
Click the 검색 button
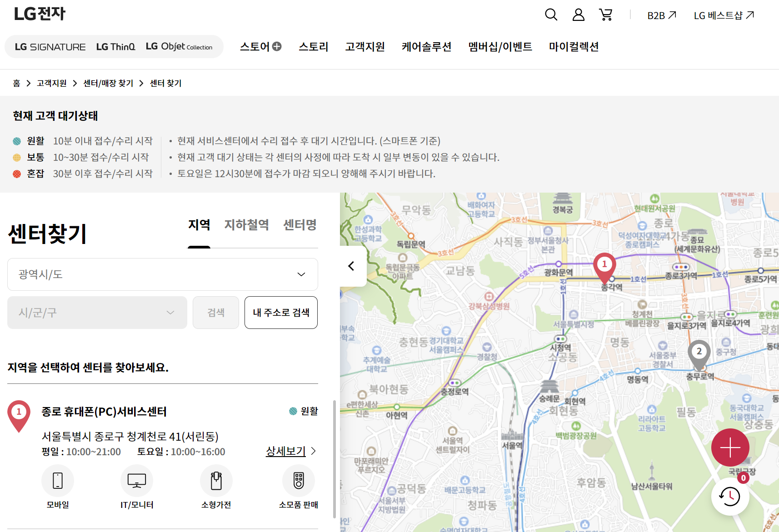pyautogui.click(x=216, y=313)
